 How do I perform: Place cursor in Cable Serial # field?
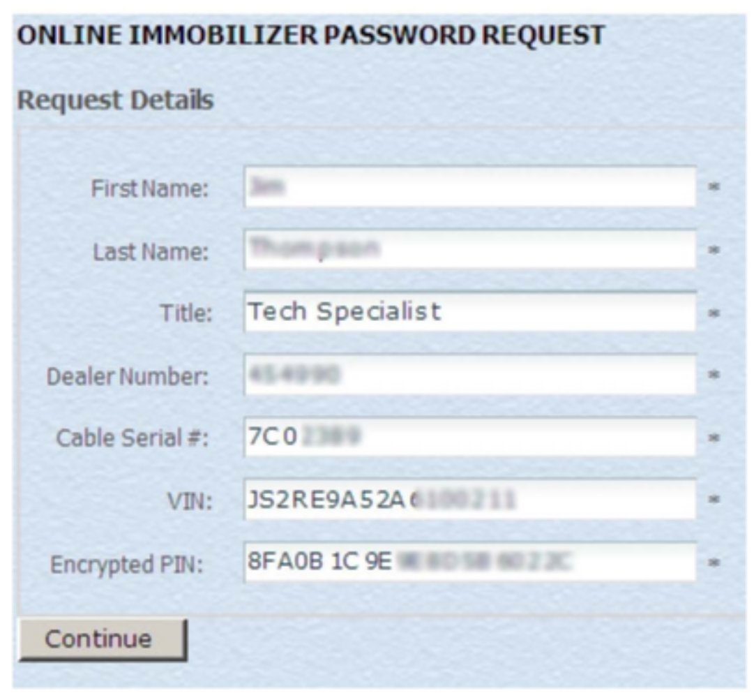(469, 438)
